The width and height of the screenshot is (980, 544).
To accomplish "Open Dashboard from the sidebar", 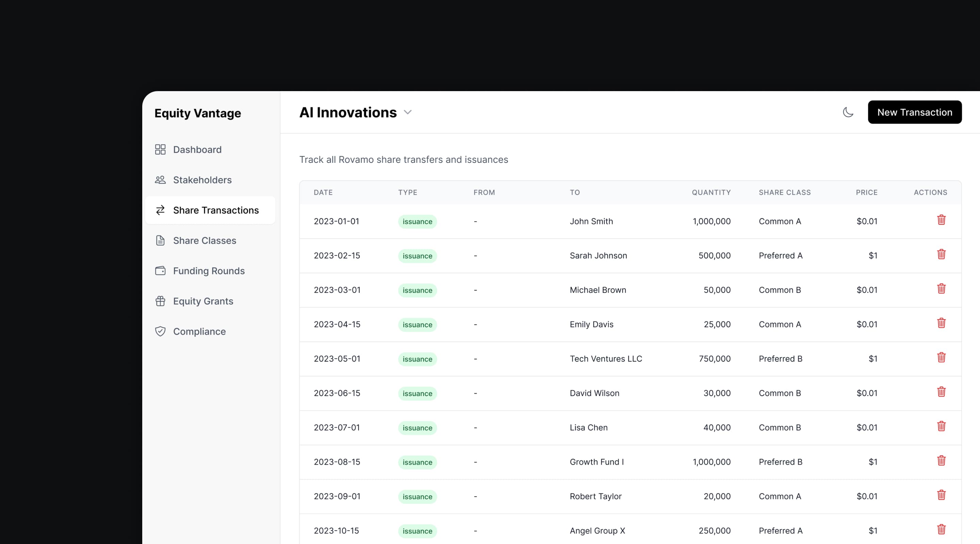I will tap(197, 149).
